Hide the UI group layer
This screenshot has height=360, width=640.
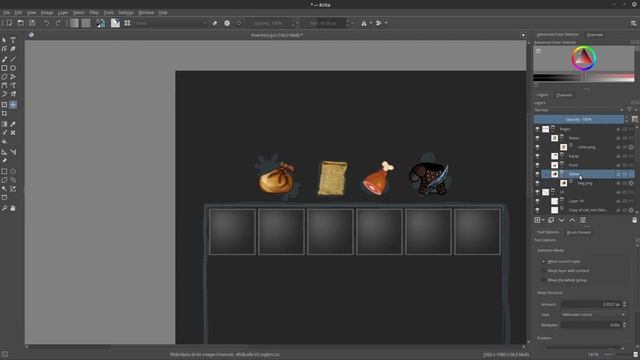coord(537,192)
